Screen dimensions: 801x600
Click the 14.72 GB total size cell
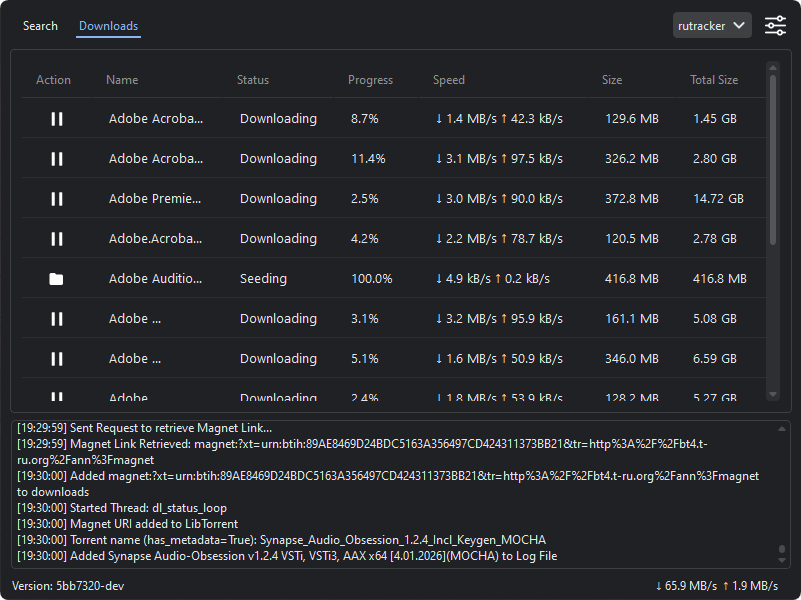click(718, 199)
